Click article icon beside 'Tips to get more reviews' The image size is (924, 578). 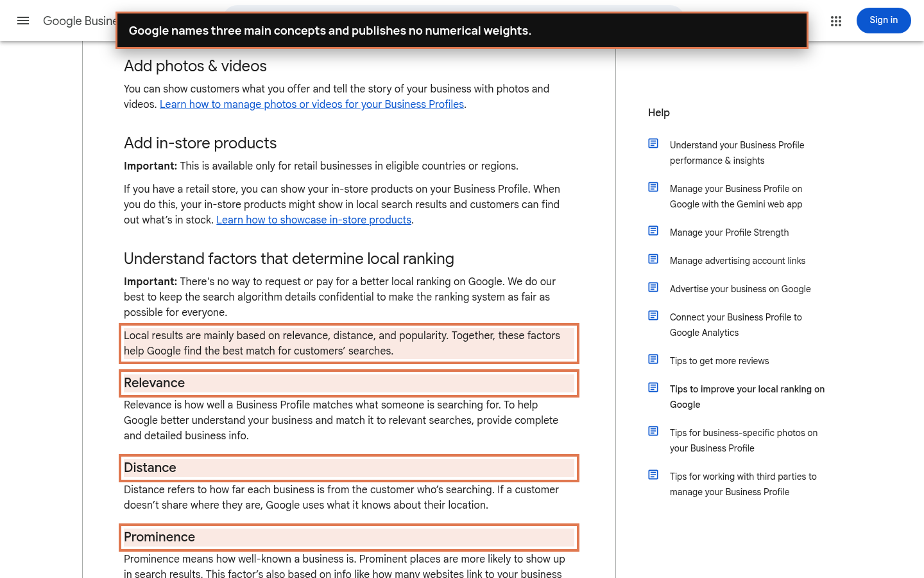click(653, 359)
